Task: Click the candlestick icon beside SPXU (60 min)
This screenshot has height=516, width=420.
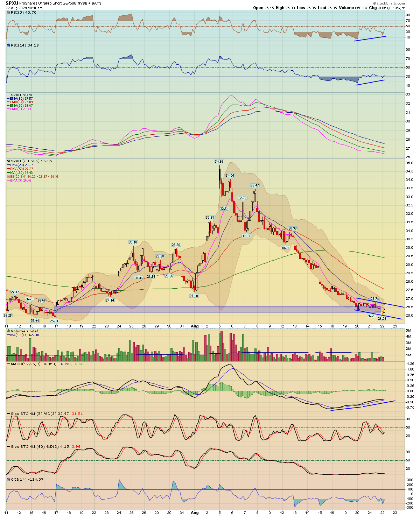Action: (x=8, y=161)
